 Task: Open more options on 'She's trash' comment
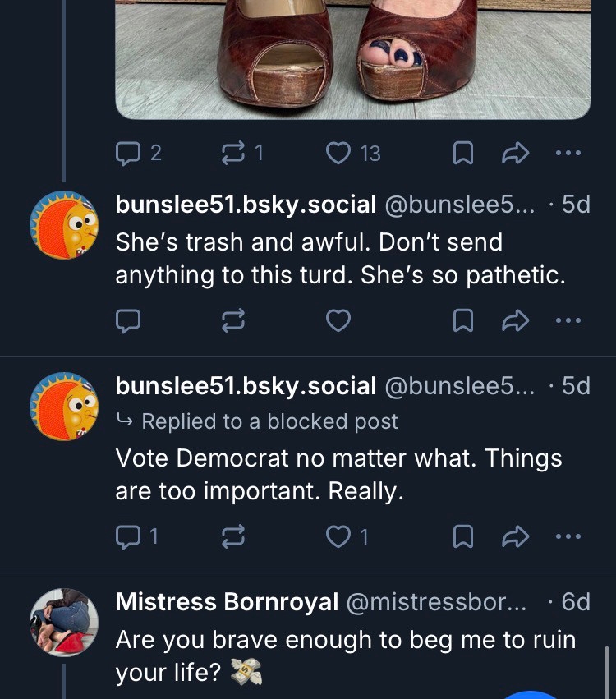(x=568, y=321)
